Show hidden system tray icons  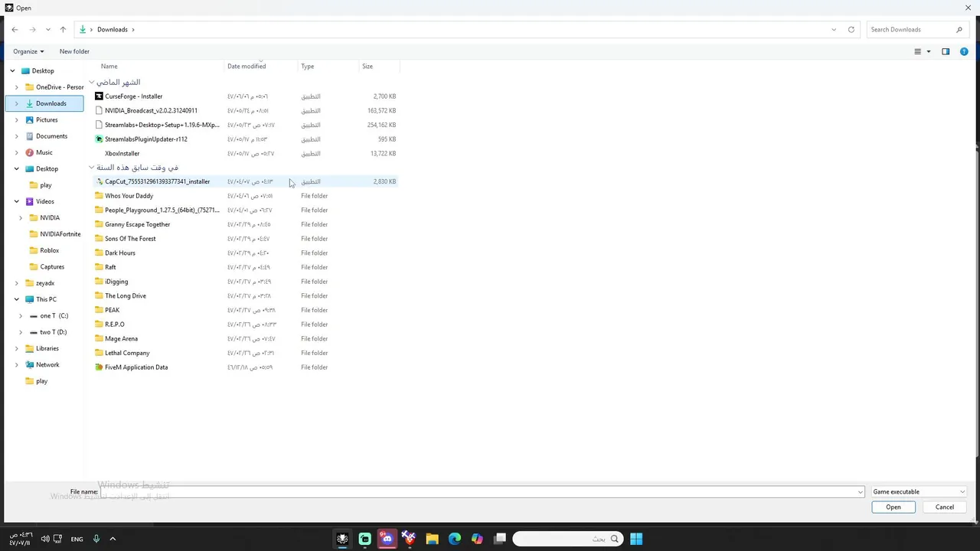(113, 539)
